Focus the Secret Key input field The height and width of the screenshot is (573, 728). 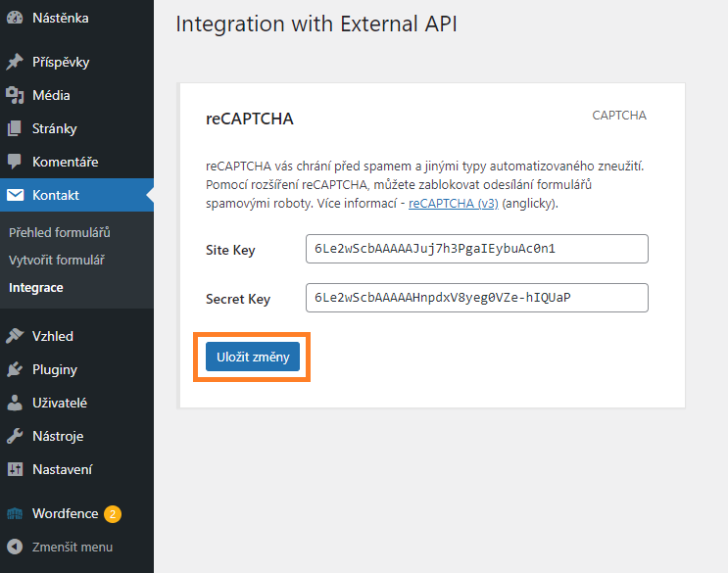477,298
